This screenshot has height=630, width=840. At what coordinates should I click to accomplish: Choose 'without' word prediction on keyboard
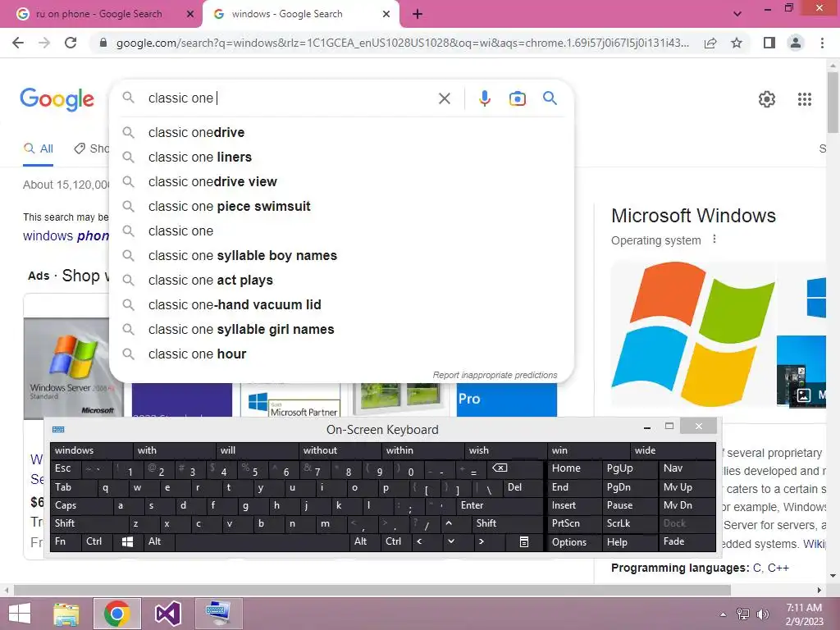340,450
